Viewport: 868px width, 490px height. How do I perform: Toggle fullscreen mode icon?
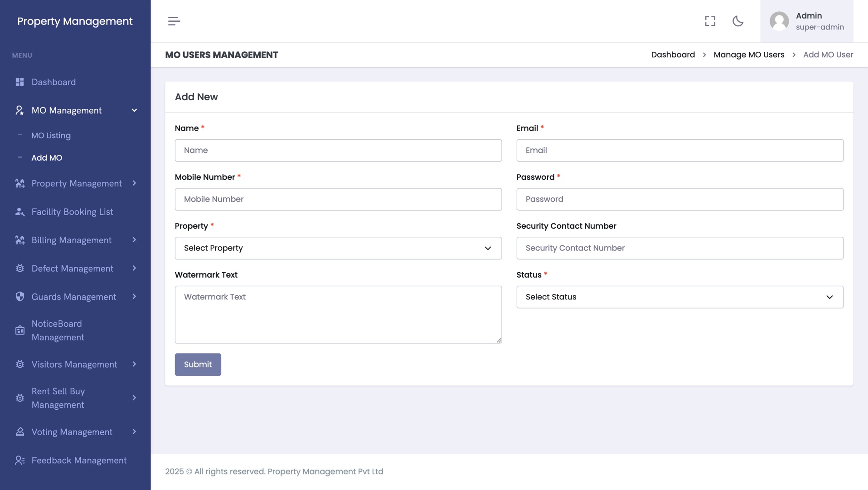(x=710, y=21)
